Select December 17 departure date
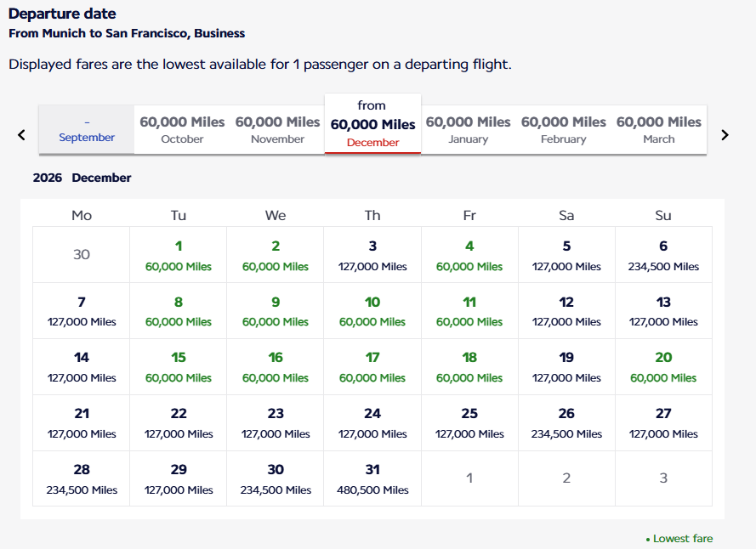 372,367
